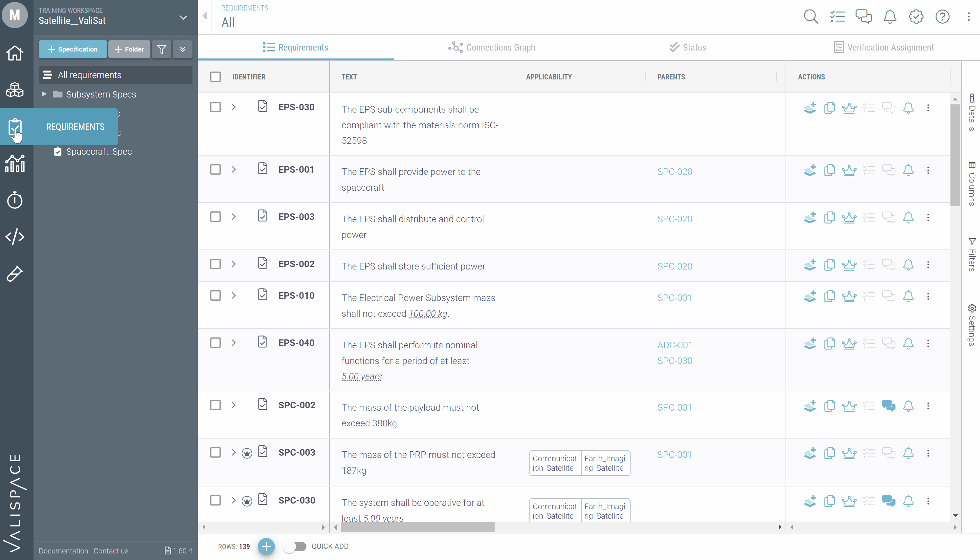The width and height of the screenshot is (980, 560).
Task: Click the search magnifier icon in header
Action: tap(811, 16)
